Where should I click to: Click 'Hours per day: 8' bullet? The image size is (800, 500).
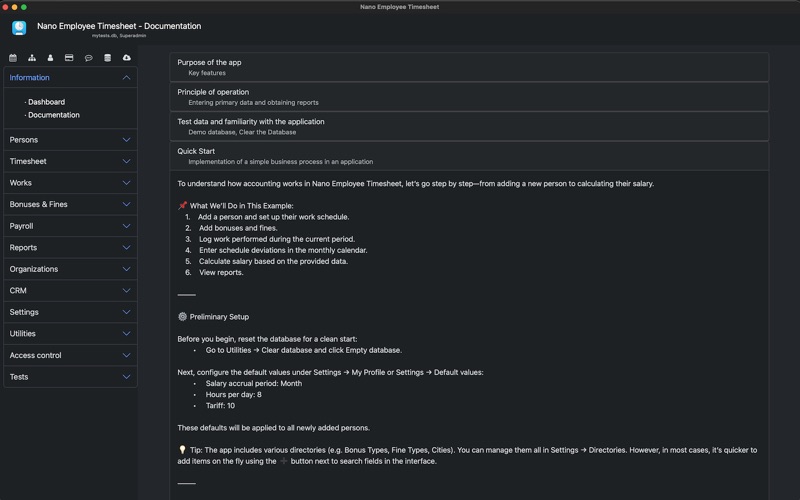[x=233, y=395]
